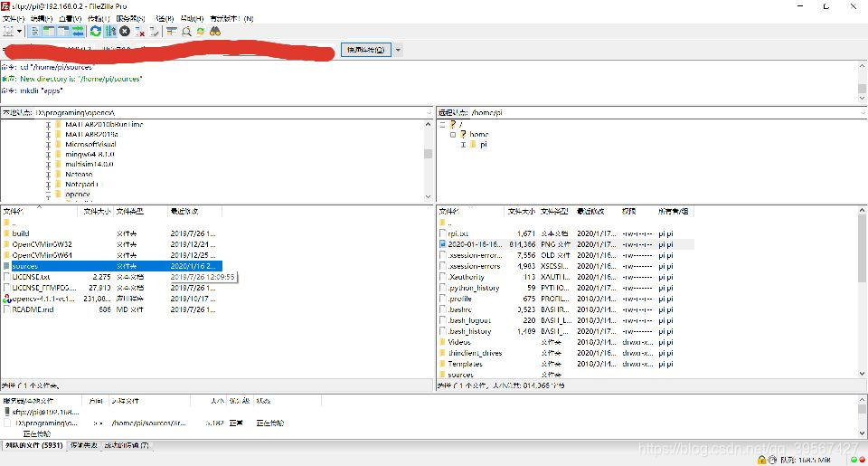
Task: Toggle the transfer queue display icon
Action: [x=78, y=32]
